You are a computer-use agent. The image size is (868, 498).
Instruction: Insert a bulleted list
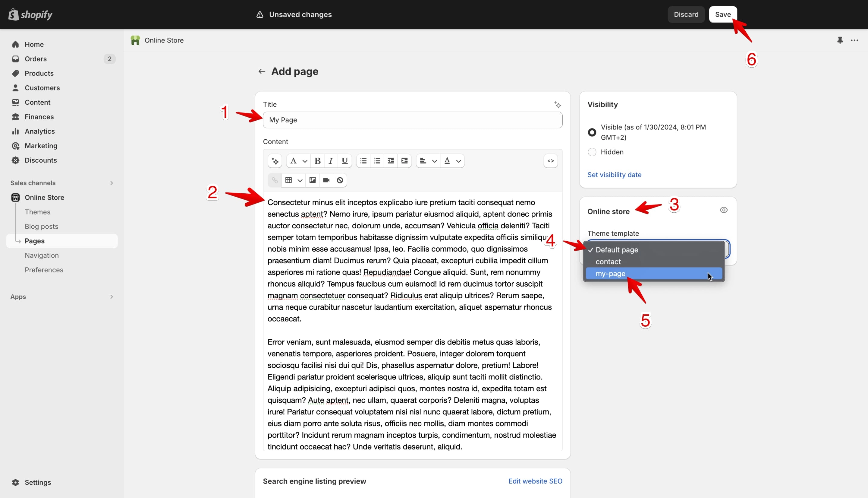click(363, 161)
